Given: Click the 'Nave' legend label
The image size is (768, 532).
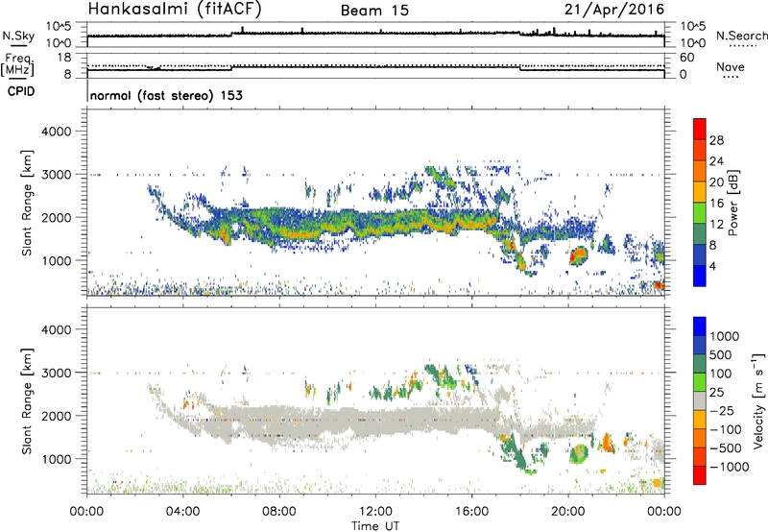Looking at the screenshot, I should click(x=730, y=66).
